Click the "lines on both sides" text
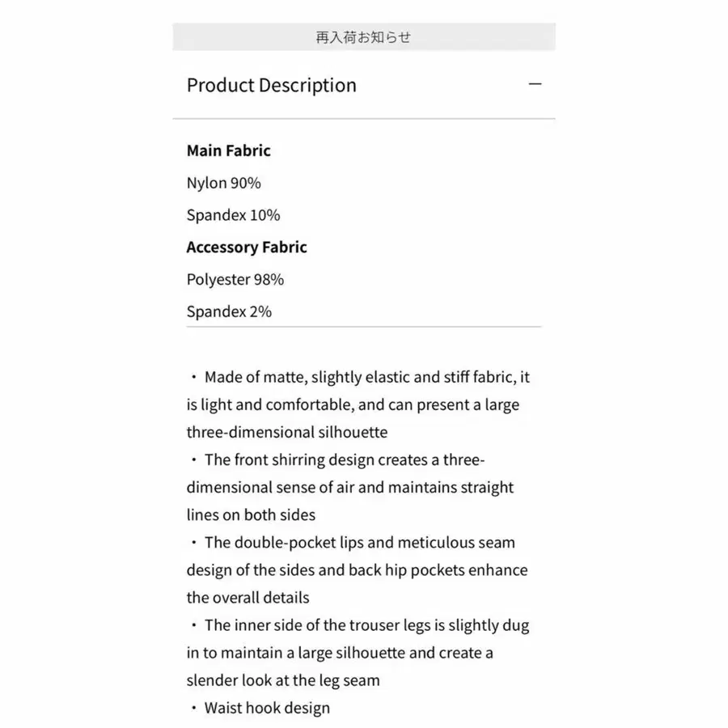728x728 pixels. tap(251, 514)
